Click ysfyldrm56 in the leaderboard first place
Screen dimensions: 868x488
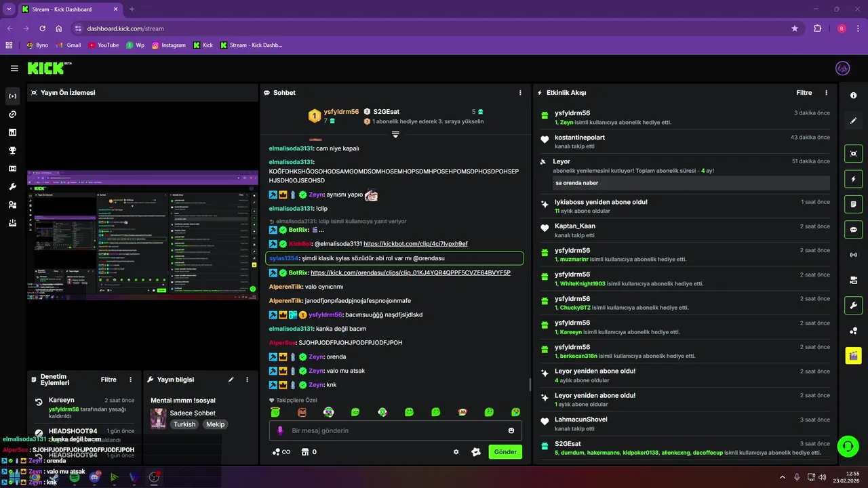pos(341,112)
